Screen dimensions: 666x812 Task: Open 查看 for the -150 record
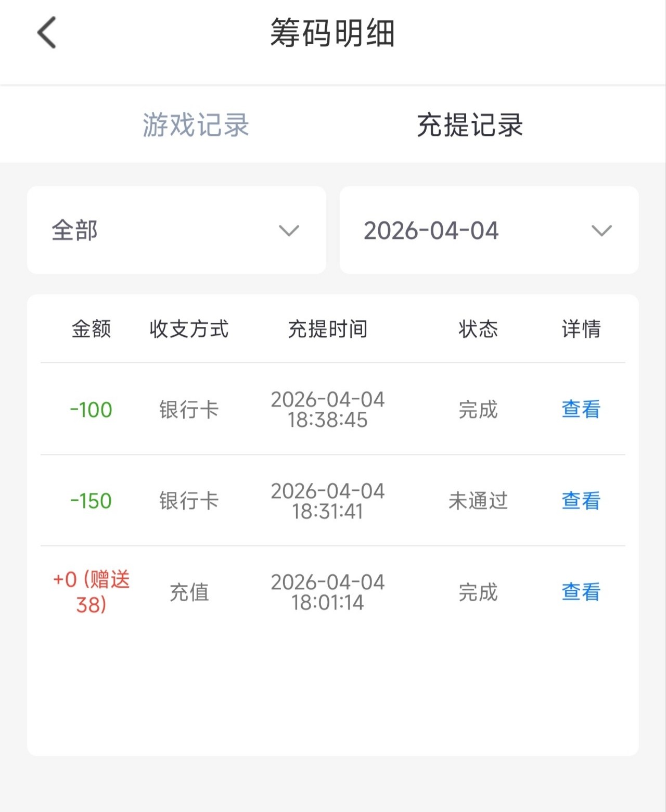tap(581, 501)
